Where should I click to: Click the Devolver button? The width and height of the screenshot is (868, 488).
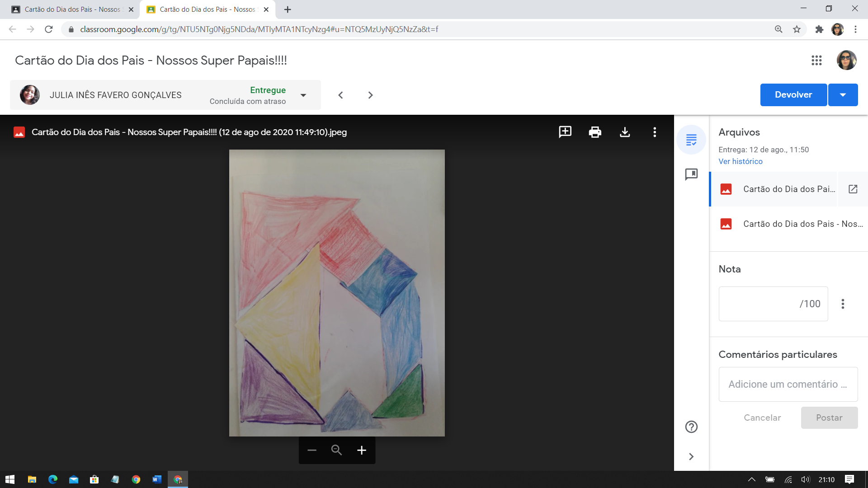pyautogui.click(x=793, y=95)
